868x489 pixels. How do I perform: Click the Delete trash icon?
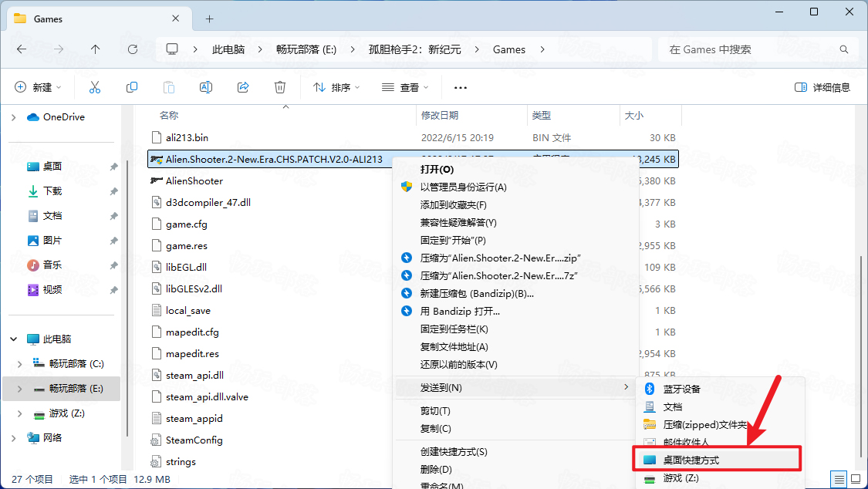(280, 87)
